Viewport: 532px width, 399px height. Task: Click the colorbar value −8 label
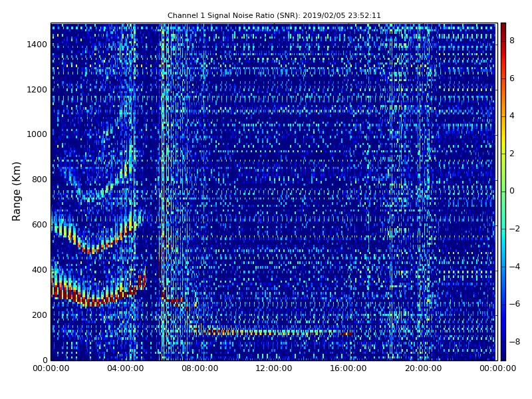(x=515, y=342)
